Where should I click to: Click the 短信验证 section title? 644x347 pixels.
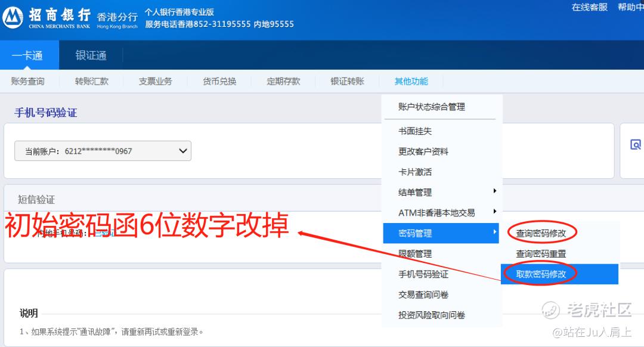pos(36,200)
